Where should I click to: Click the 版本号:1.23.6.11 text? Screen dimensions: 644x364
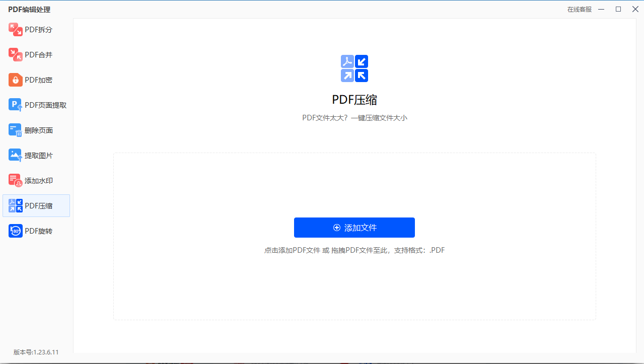(36, 352)
